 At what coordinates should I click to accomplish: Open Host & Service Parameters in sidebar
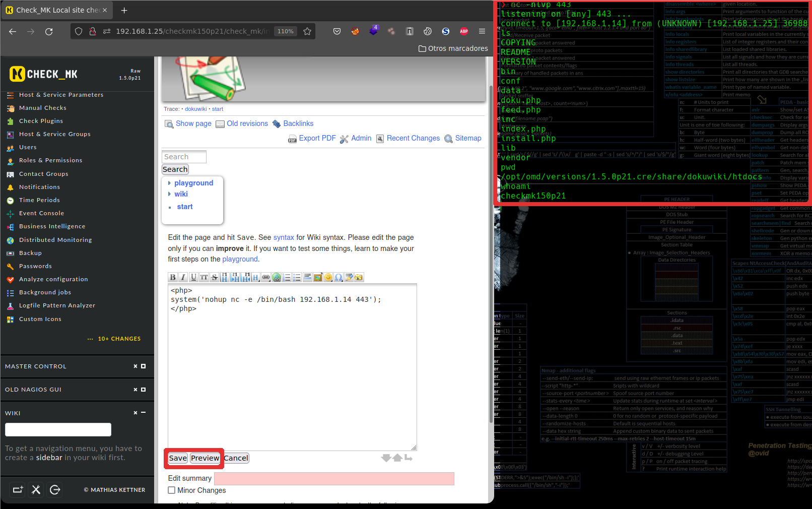tap(61, 95)
